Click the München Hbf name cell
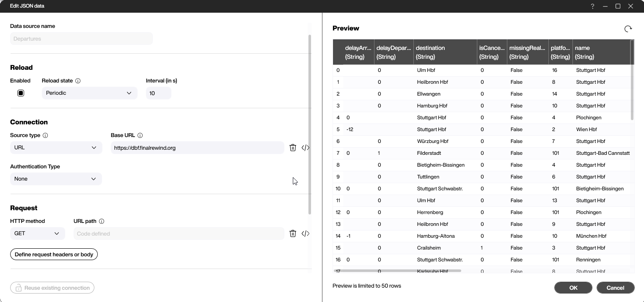Screen dimensions: 644x302 (x=591, y=236)
